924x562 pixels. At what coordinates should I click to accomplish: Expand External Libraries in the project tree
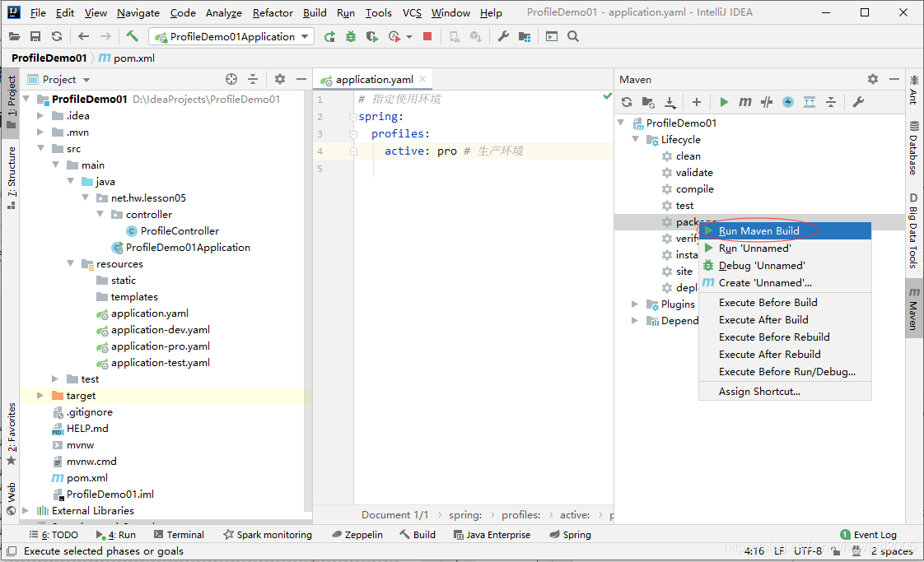[x=26, y=510]
